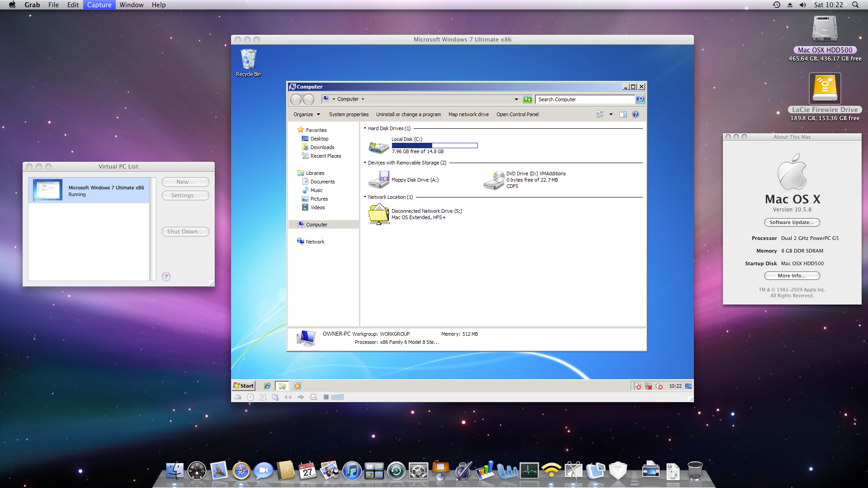Open the Capture menu in menu bar

point(99,5)
